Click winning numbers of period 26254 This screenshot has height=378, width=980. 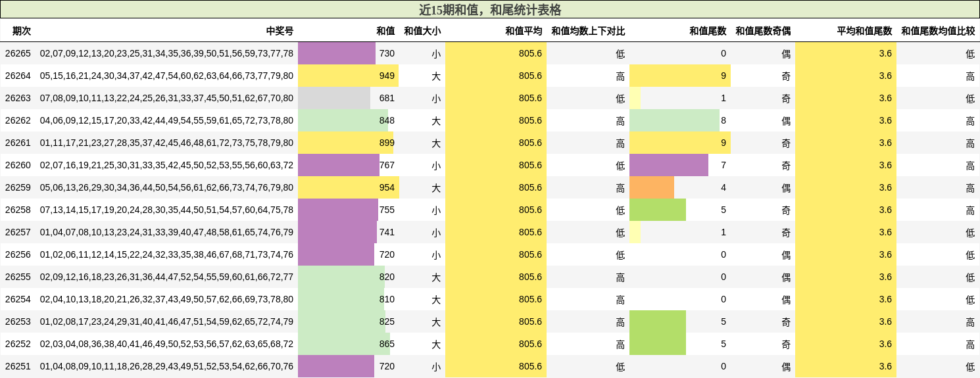click(166, 299)
